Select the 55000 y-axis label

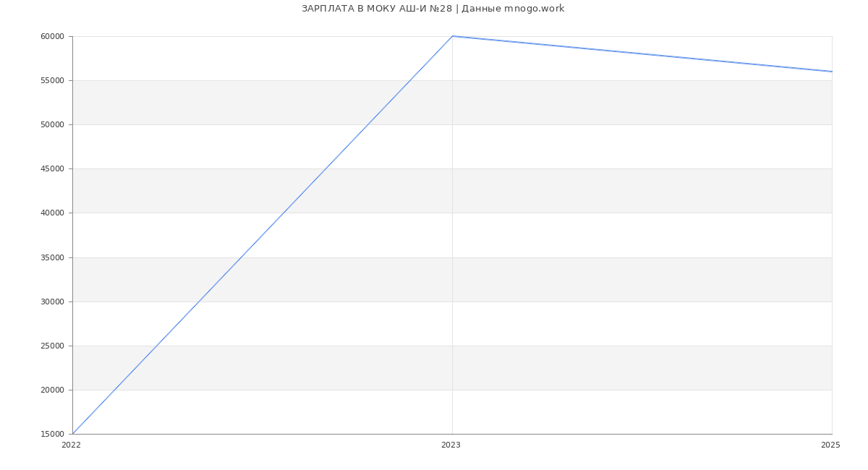[53, 80]
